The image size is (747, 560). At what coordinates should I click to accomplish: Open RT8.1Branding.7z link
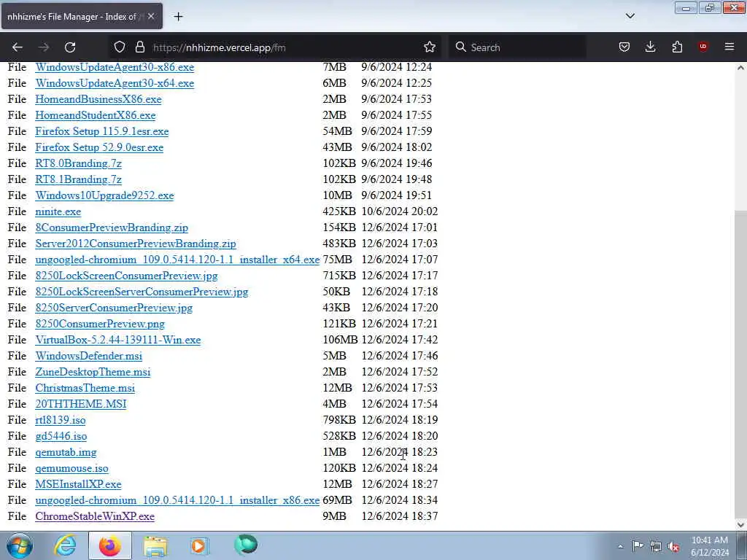pos(79,179)
